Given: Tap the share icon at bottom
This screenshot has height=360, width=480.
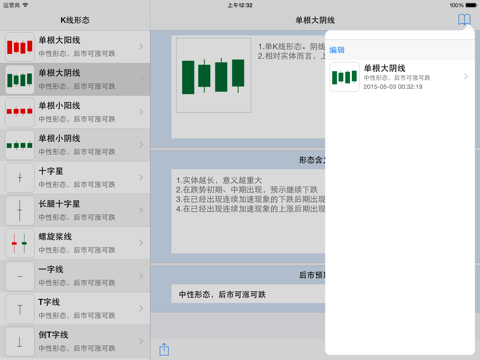Looking at the screenshot, I should 164,349.
